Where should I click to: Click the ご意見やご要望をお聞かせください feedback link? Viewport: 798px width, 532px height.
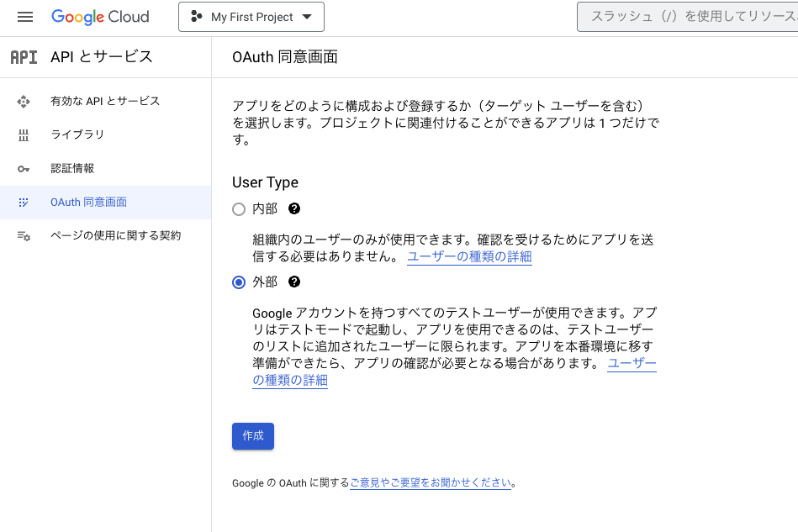(x=431, y=482)
